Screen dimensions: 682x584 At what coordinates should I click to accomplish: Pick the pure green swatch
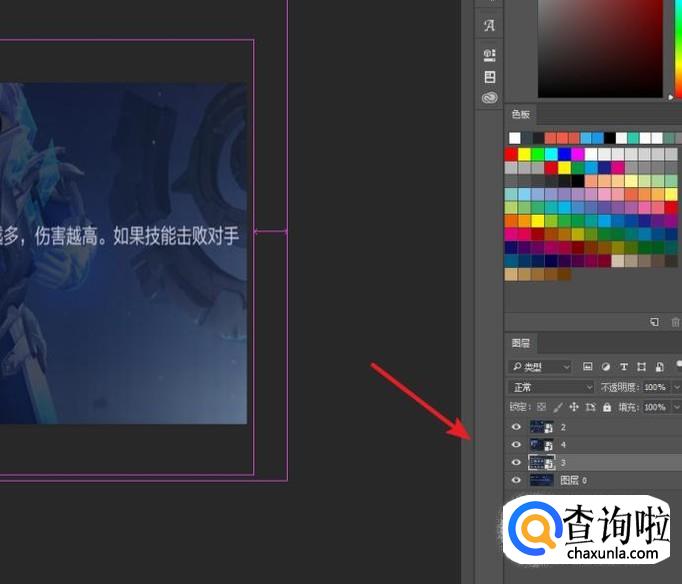[538, 154]
